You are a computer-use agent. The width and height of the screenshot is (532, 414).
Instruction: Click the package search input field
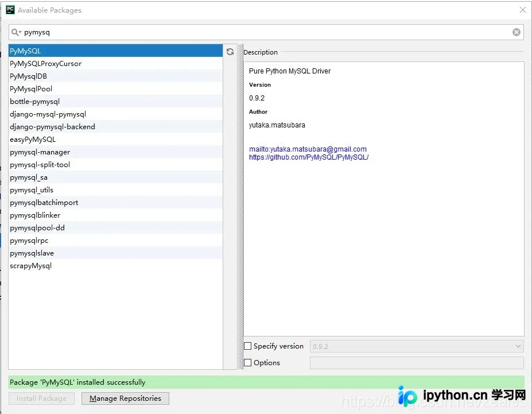click(266, 32)
